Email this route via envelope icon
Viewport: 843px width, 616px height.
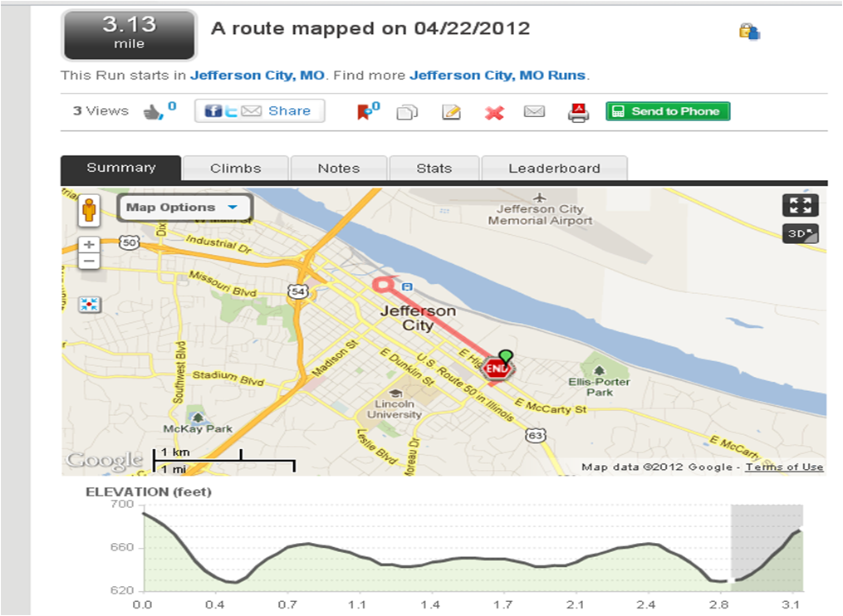point(534,111)
